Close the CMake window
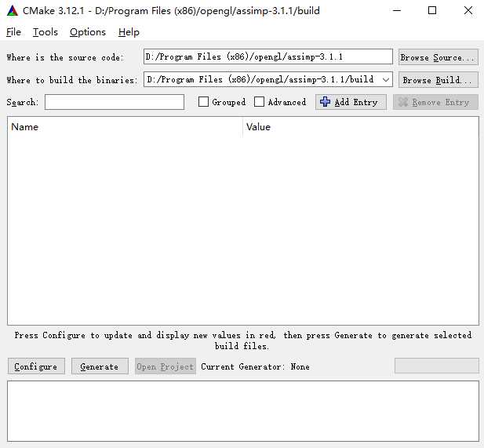Viewport: 484px width, 448px height. pos(468,10)
